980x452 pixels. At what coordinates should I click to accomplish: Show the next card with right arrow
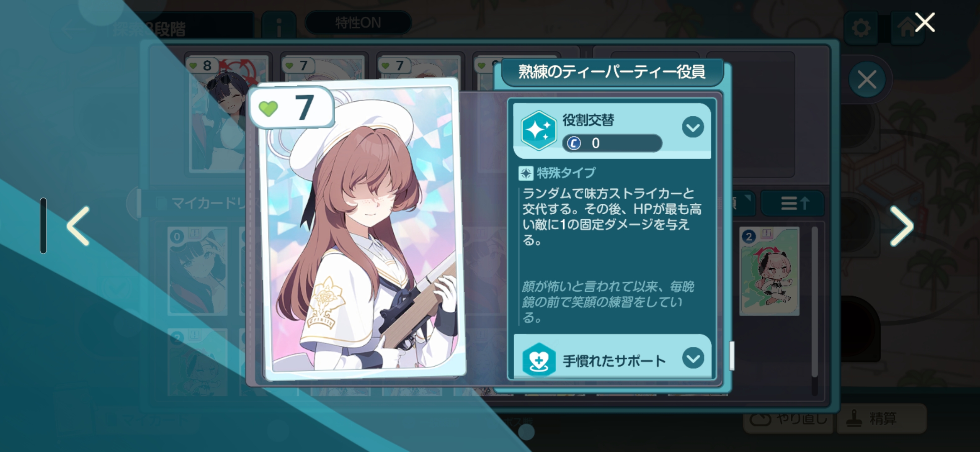(x=902, y=226)
